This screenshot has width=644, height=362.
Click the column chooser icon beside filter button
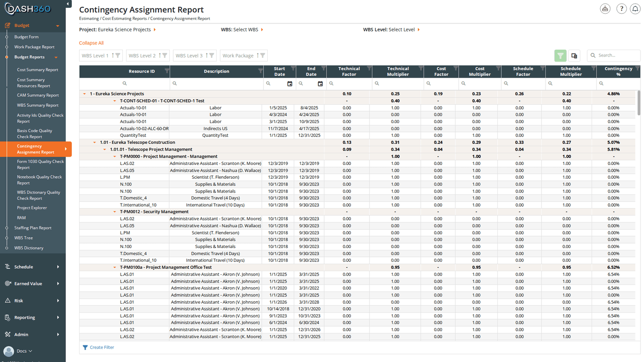click(x=574, y=56)
